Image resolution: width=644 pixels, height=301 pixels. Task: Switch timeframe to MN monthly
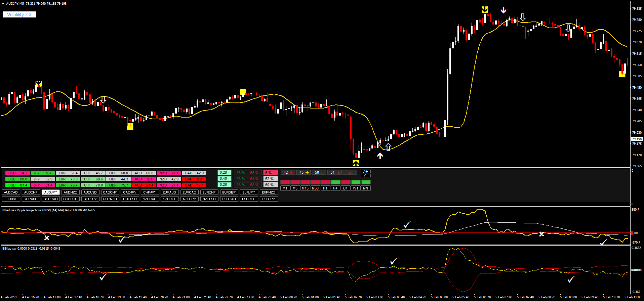point(365,188)
